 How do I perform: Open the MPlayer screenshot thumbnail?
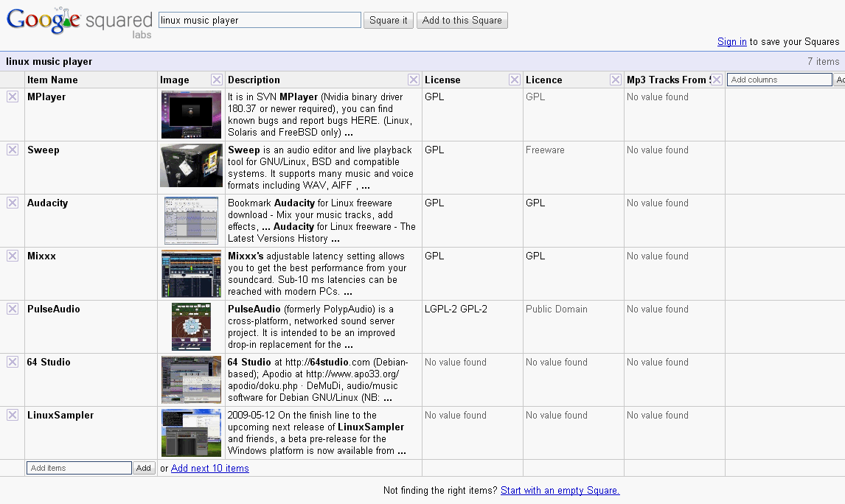pyautogui.click(x=191, y=115)
